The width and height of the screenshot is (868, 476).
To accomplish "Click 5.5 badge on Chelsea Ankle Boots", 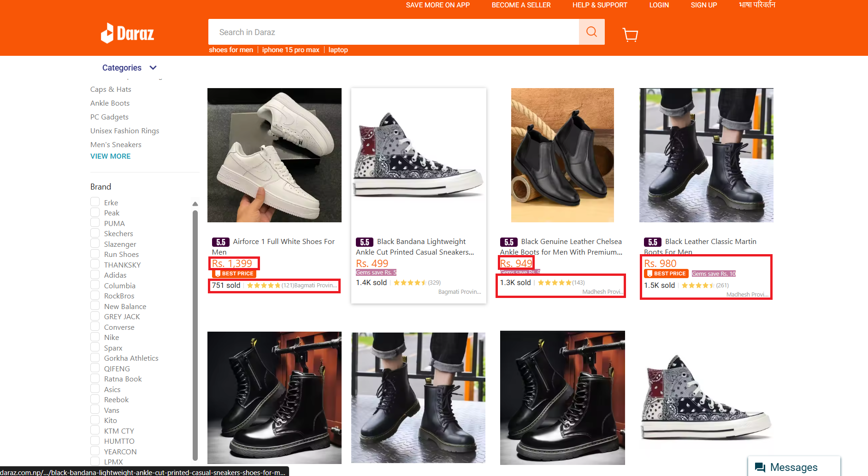I will pos(508,242).
